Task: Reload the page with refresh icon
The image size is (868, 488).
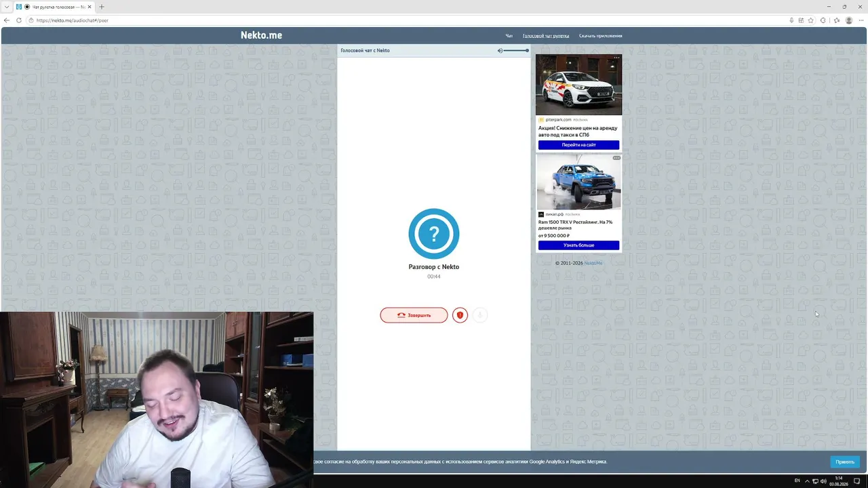Action: tap(18, 20)
